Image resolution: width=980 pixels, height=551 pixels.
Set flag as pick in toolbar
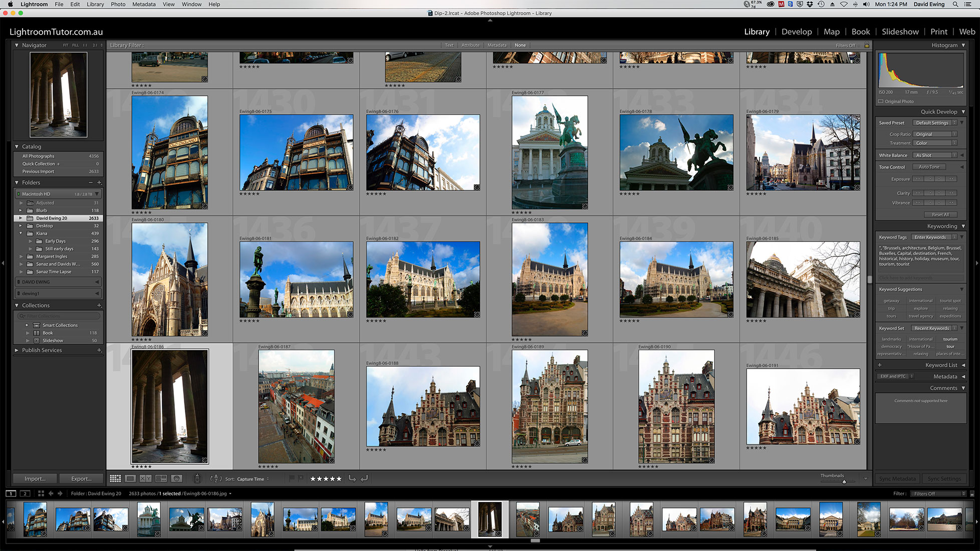click(x=291, y=478)
